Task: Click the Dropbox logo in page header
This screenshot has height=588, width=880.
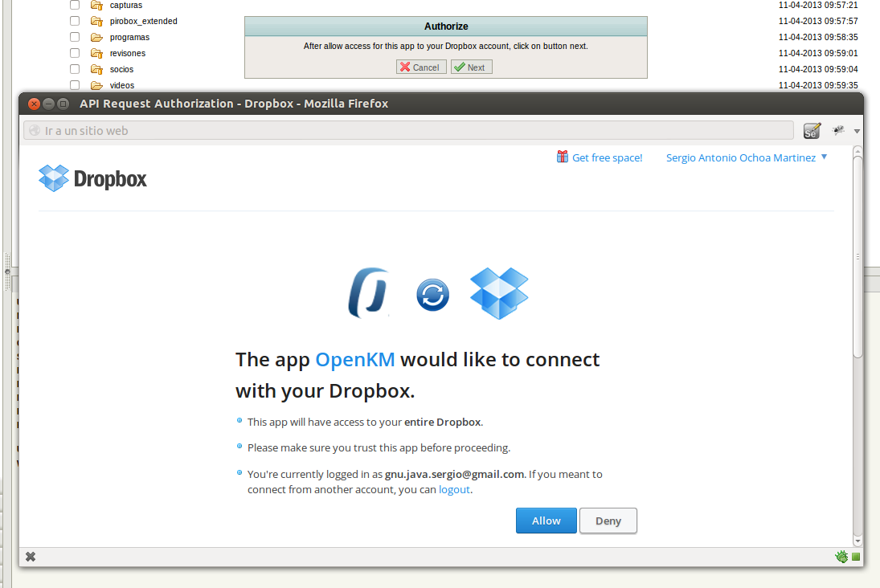Action: [92, 178]
